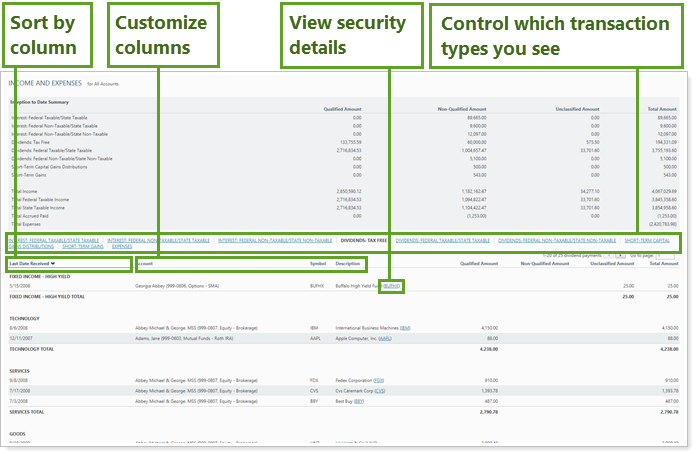Click the Go to page number field
696x456 pixels.
coord(665,256)
